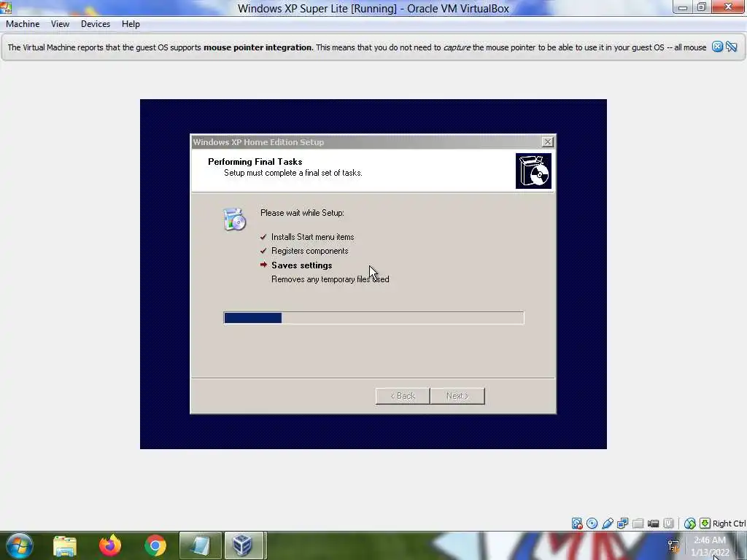Launch Firefox from the taskbar
Screen dimensions: 747x560
coord(110,545)
